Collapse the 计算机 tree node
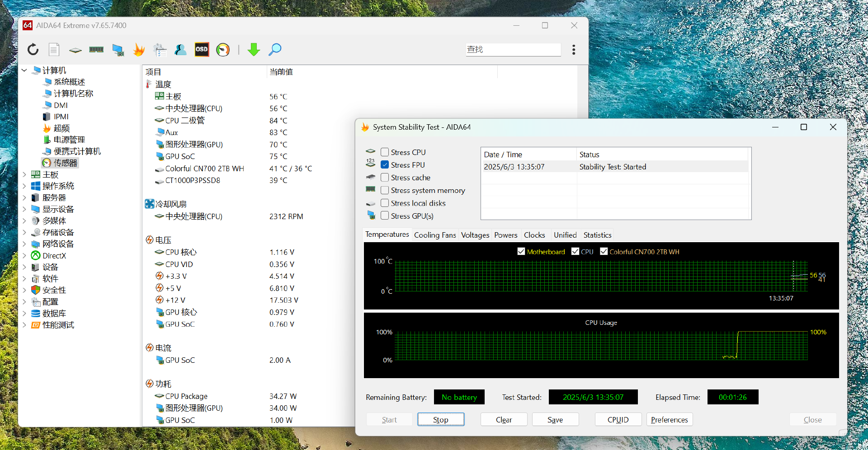Viewport: 868px width, 450px height. (x=24, y=70)
